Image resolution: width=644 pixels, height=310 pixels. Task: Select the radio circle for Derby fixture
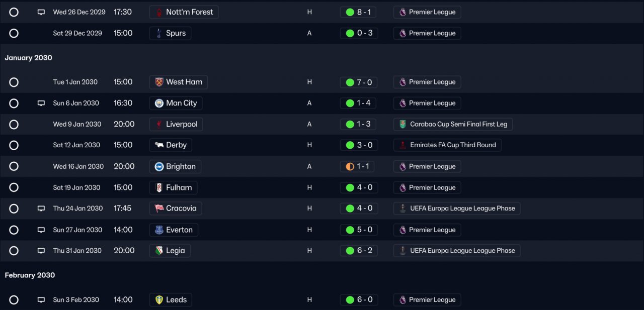coord(14,145)
